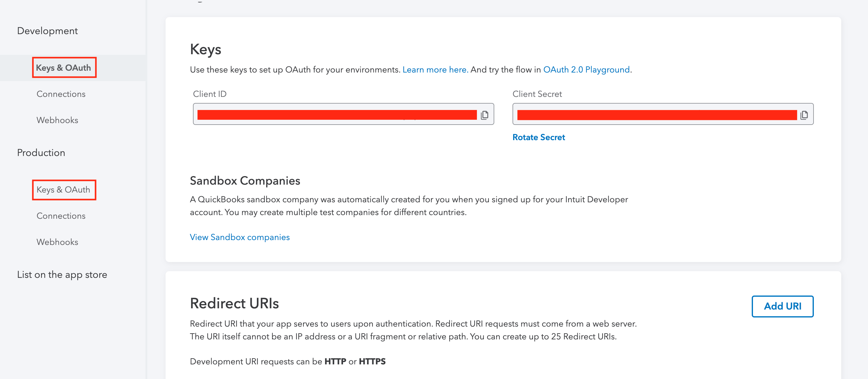Copy the Client Secret value

(804, 115)
